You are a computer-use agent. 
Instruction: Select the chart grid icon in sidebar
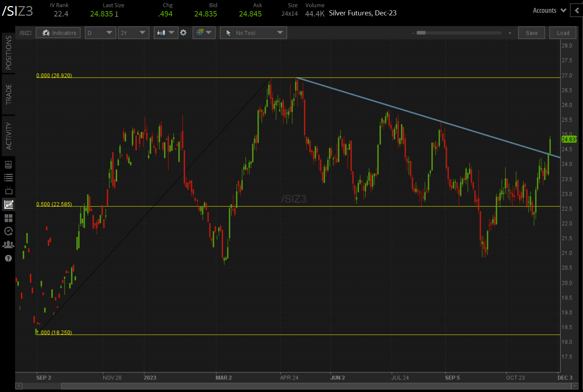click(9, 204)
